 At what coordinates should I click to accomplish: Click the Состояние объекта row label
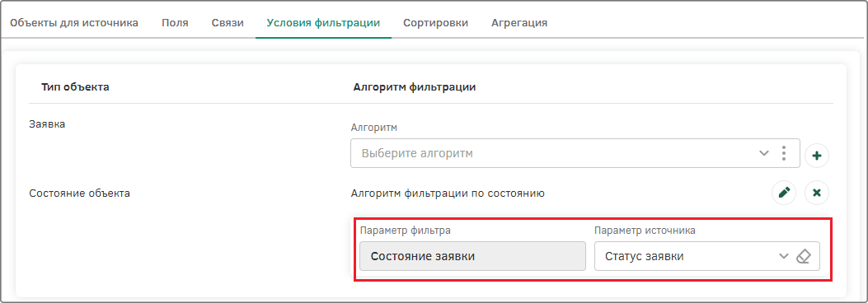click(79, 193)
